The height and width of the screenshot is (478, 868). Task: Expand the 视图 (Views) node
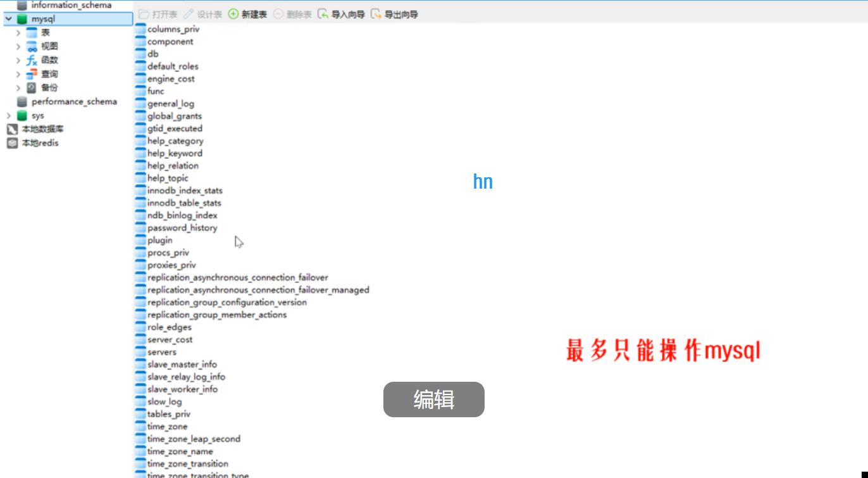pyautogui.click(x=18, y=47)
